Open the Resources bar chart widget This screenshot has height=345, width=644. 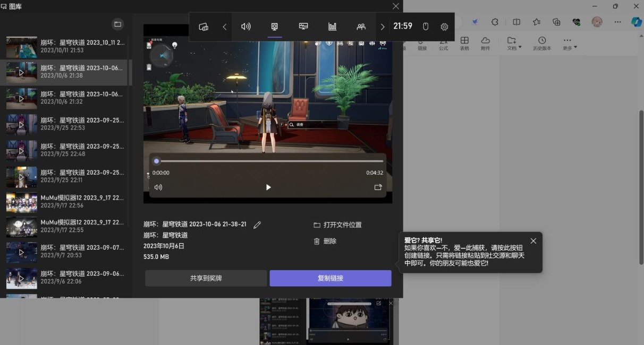pyautogui.click(x=333, y=27)
